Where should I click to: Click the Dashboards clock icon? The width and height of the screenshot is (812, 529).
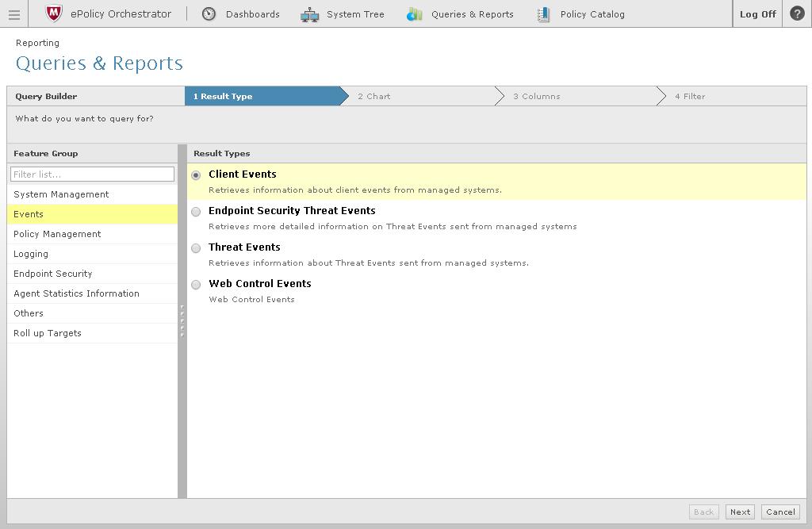[x=209, y=14]
